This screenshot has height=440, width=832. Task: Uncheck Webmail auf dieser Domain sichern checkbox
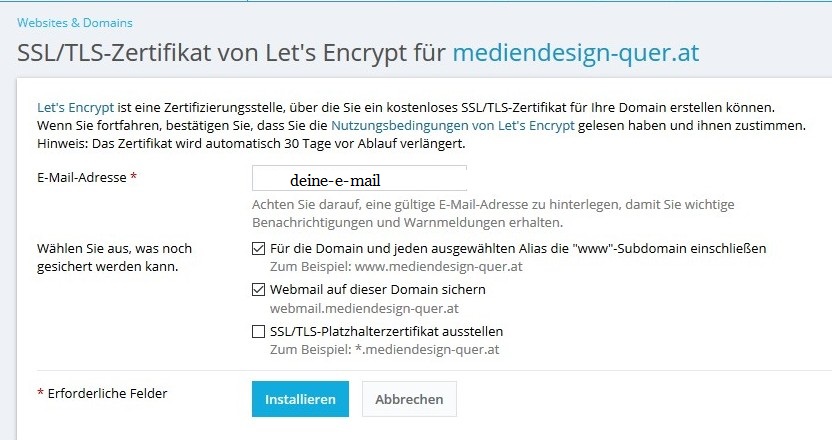click(260, 290)
